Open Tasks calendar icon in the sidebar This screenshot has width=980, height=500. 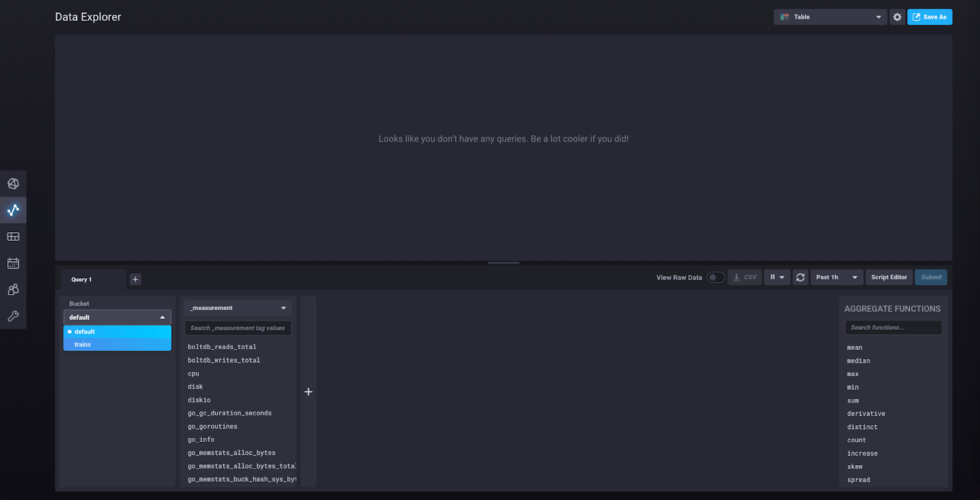[13, 263]
